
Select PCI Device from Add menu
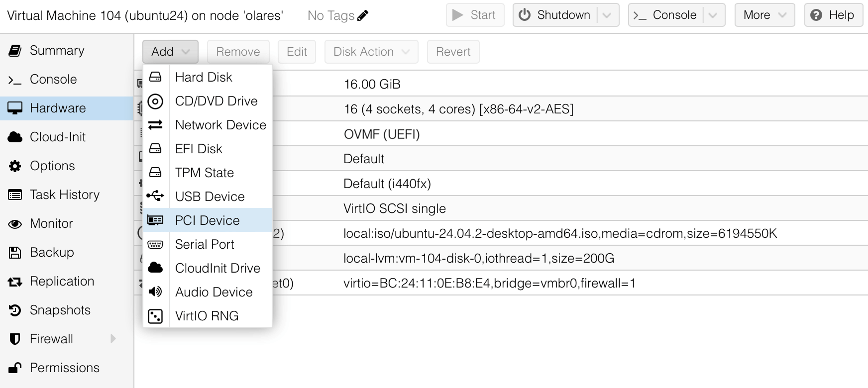tap(207, 220)
